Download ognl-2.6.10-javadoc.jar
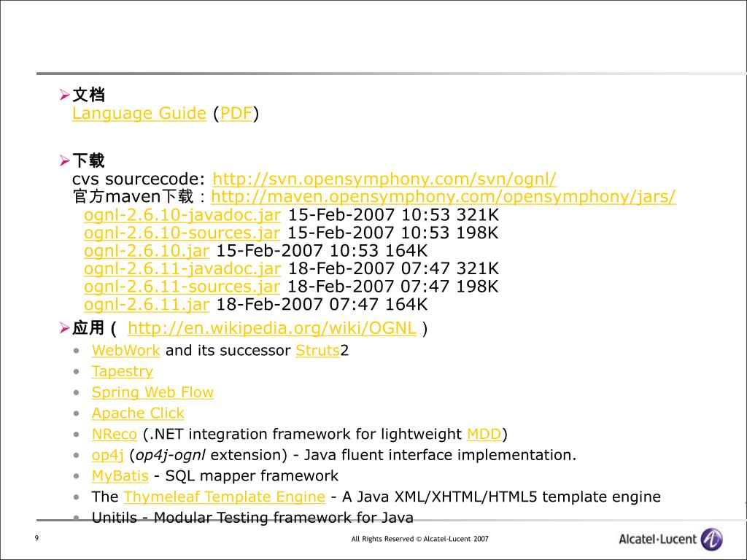Image resolution: width=747 pixels, height=560 pixels. 182,215
